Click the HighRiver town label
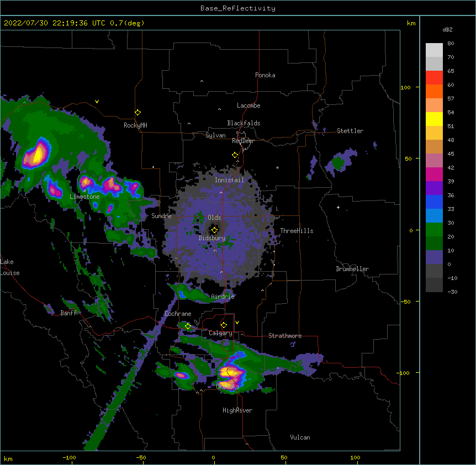This screenshot has width=476, height=465. tap(237, 410)
